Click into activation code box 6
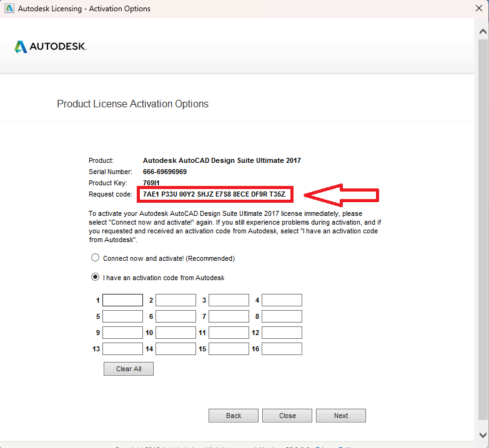Image resolution: width=489 pixels, height=448 pixels. pyautogui.click(x=176, y=316)
